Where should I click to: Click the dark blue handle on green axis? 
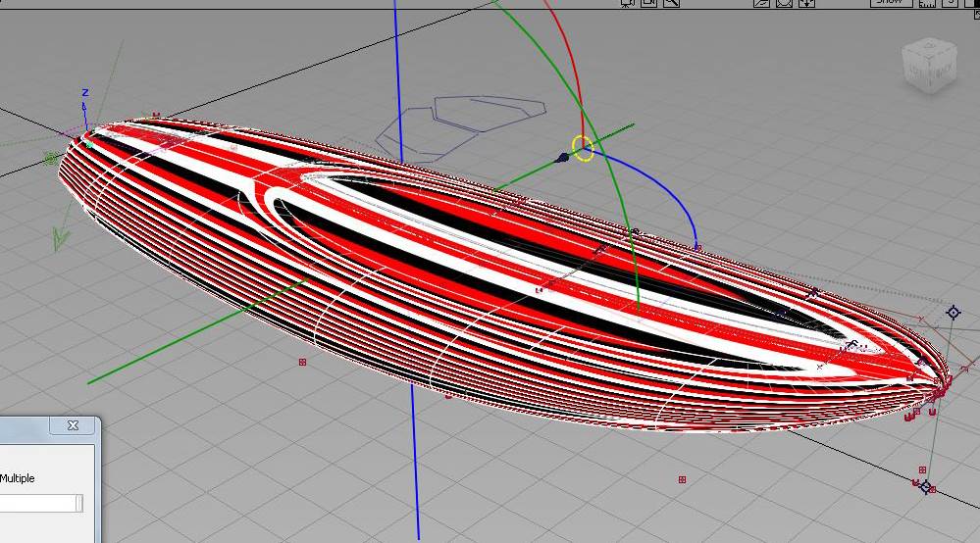click(x=562, y=157)
